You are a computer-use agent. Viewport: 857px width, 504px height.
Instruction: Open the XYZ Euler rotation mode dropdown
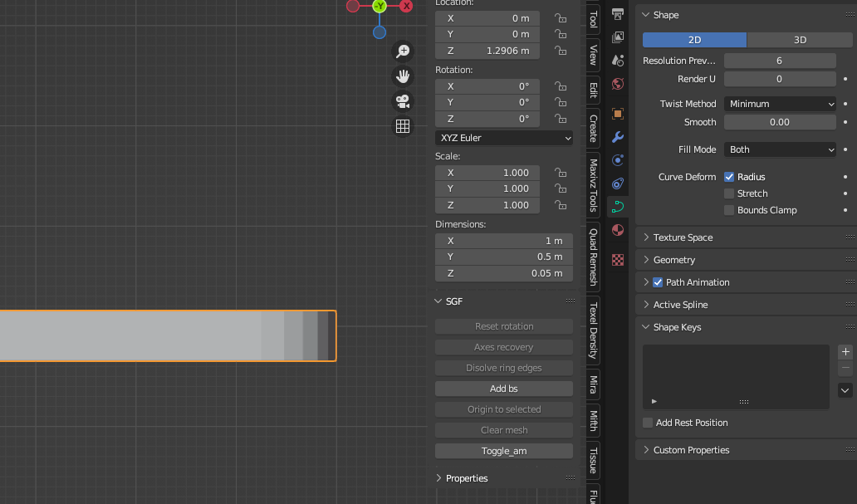point(504,138)
